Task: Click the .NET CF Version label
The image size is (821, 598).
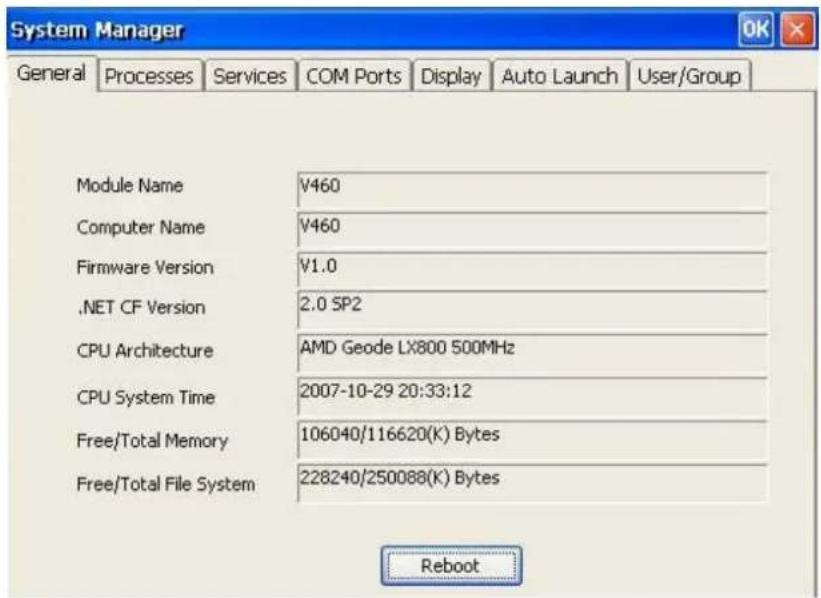Action: pos(141,307)
